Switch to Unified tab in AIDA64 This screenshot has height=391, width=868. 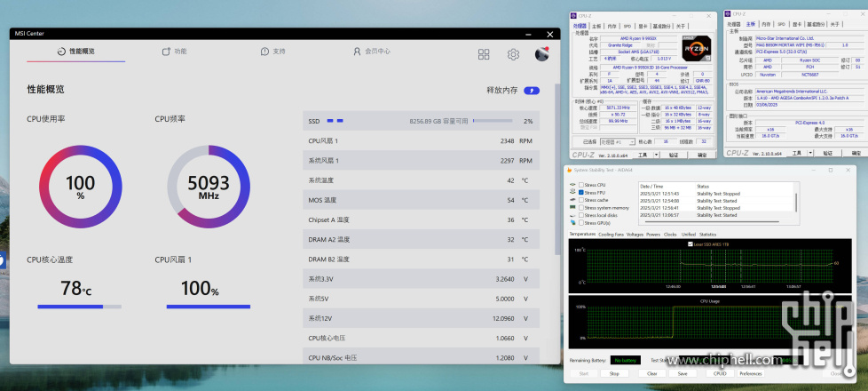[689, 235]
